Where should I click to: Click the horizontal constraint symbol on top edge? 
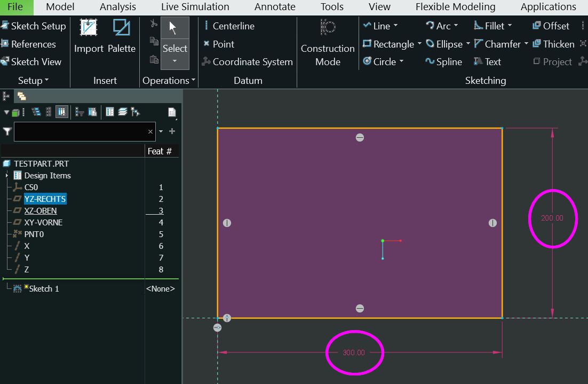[360, 138]
